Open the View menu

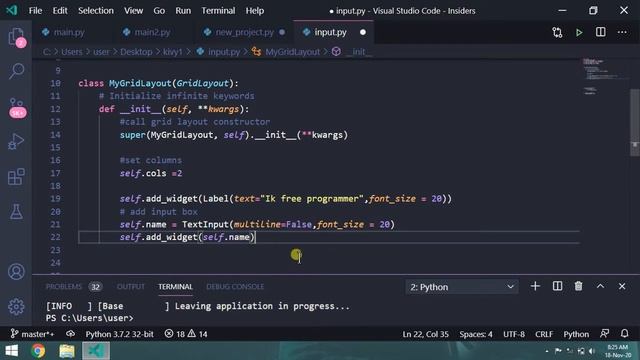(x=133, y=11)
